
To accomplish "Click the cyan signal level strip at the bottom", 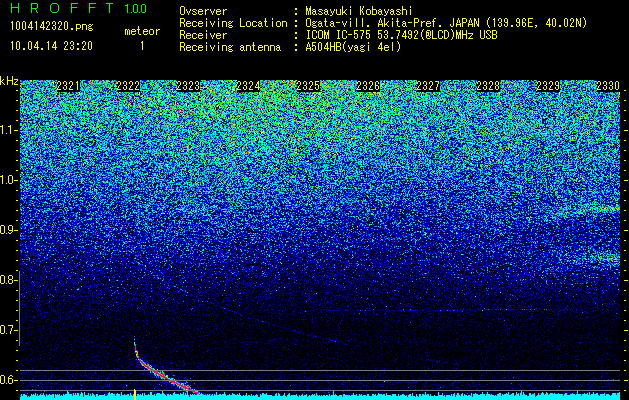I will coord(320,396).
